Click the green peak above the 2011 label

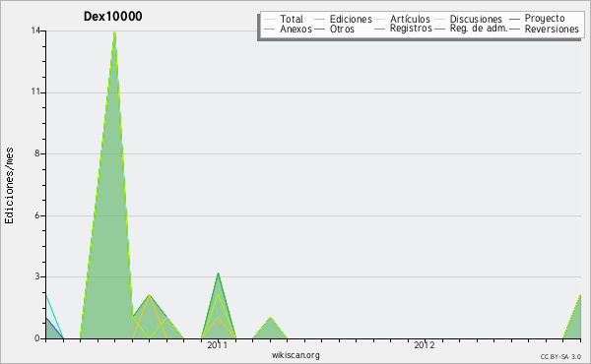[x=218, y=274]
